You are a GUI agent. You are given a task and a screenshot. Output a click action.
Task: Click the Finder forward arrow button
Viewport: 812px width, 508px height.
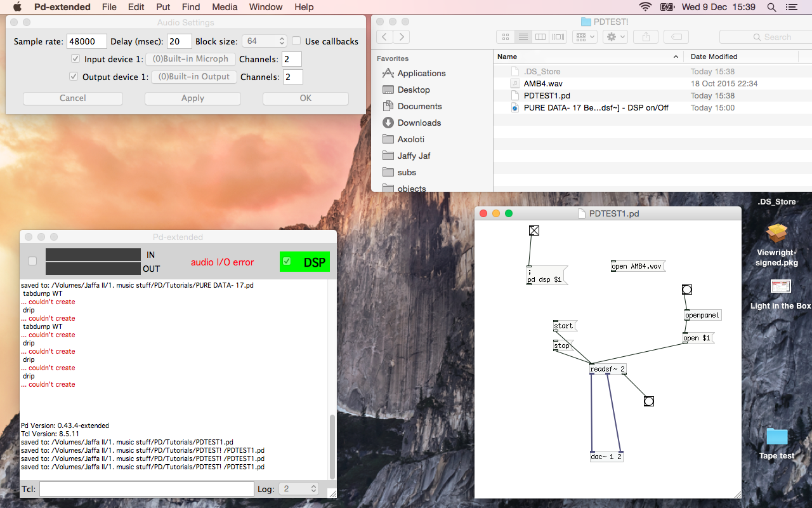[401, 37]
